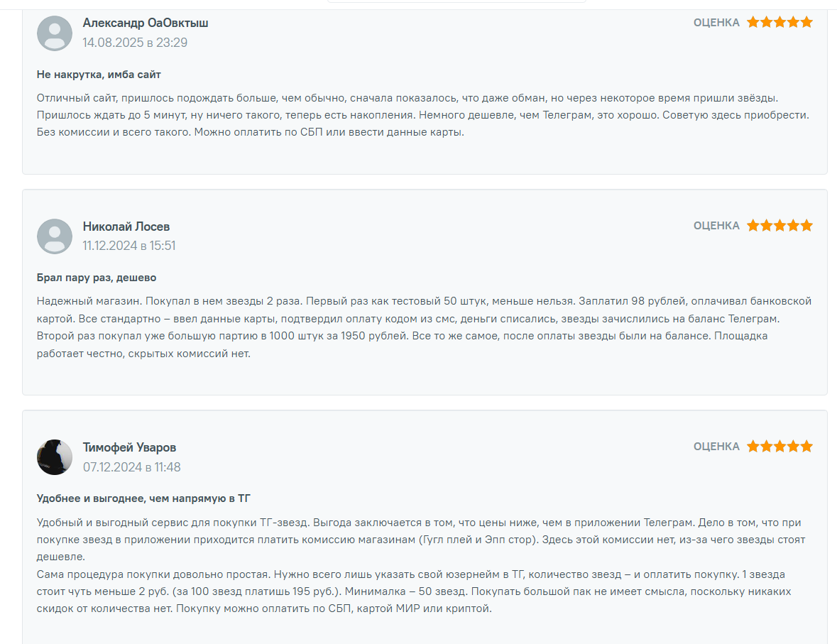Click the date 11.12.2024 в 15:51
837x644 pixels.
tap(129, 246)
